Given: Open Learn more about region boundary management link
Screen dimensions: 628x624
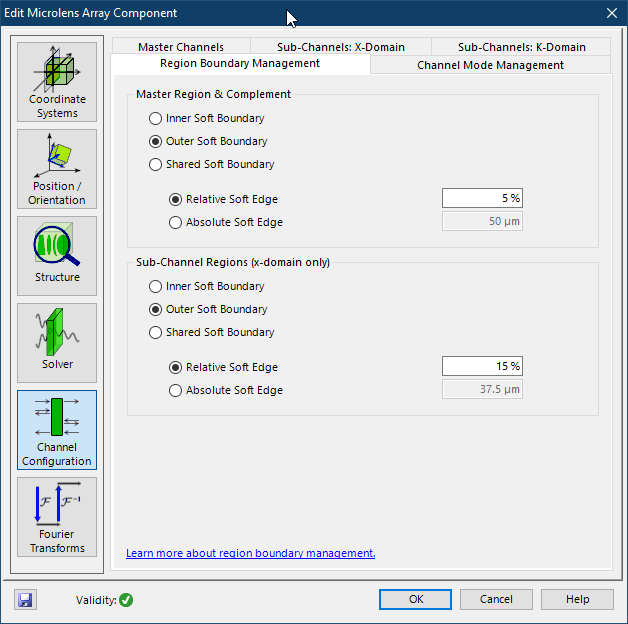Looking at the screenshot, I should (251, 553).
